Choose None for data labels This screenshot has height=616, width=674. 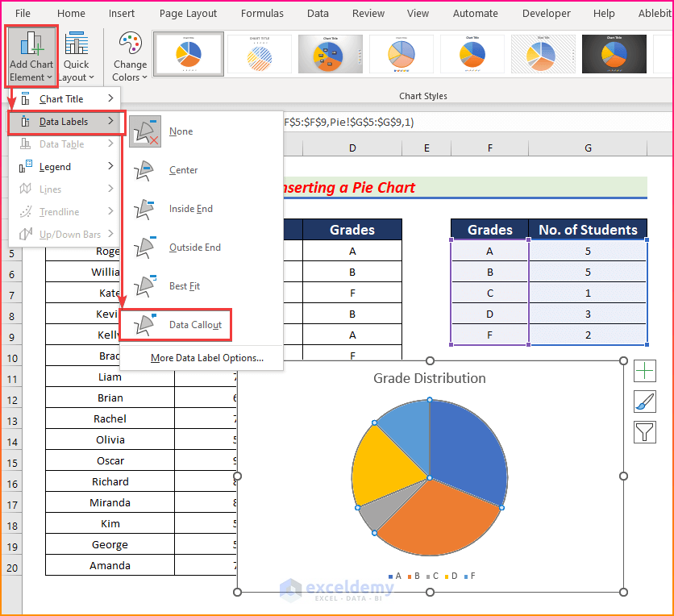202,131
